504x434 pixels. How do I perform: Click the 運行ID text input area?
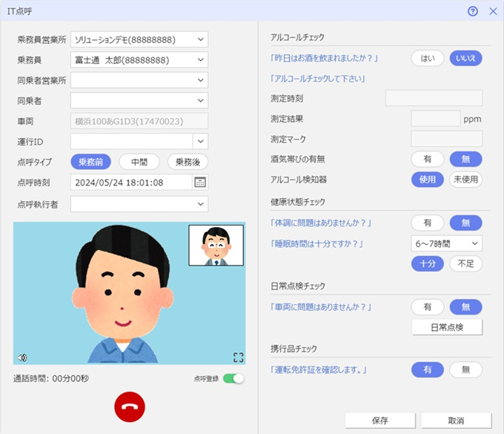pyautogui.click(x=131, y=141)
